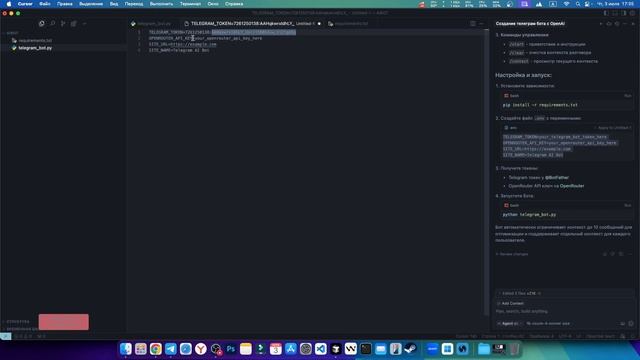This screenshot has height=360, width=640.
Task: Click the Add Context button
Action: click(510, 303)
